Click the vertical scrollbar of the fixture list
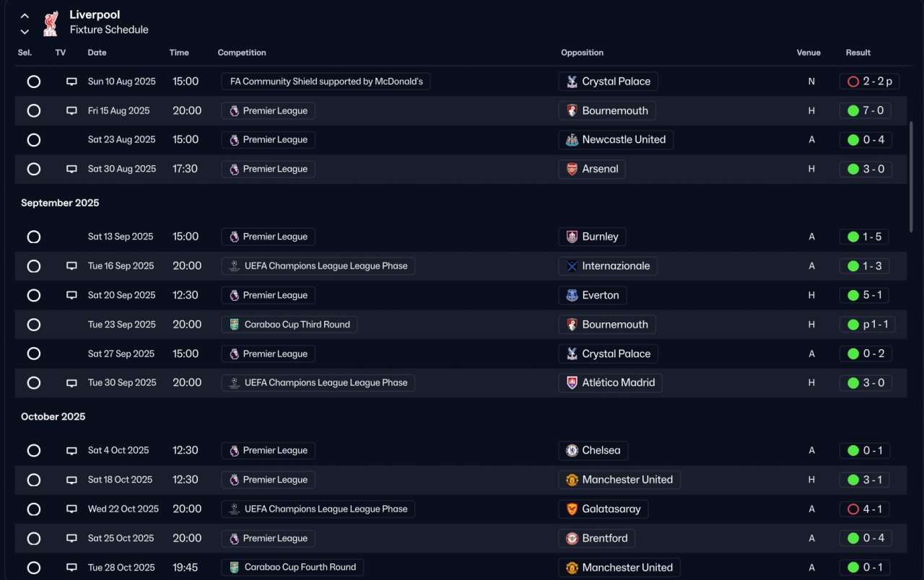 (x=911, y=177)
